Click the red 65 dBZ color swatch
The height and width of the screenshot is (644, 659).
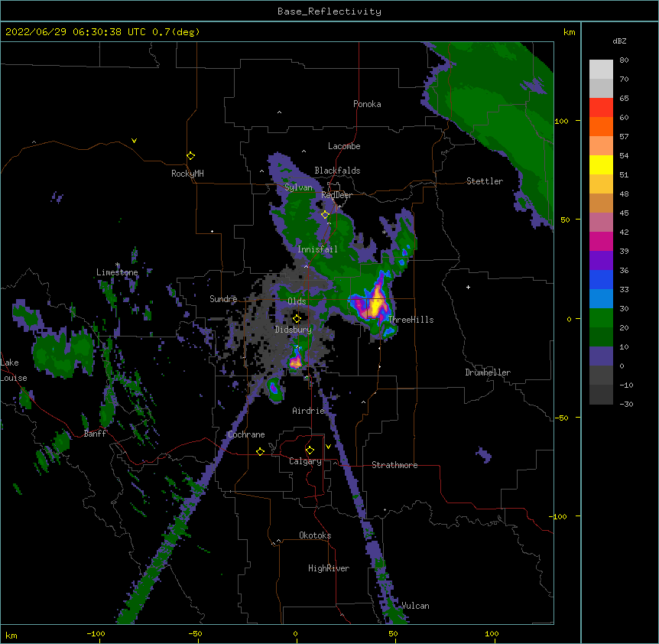(601, 108)
